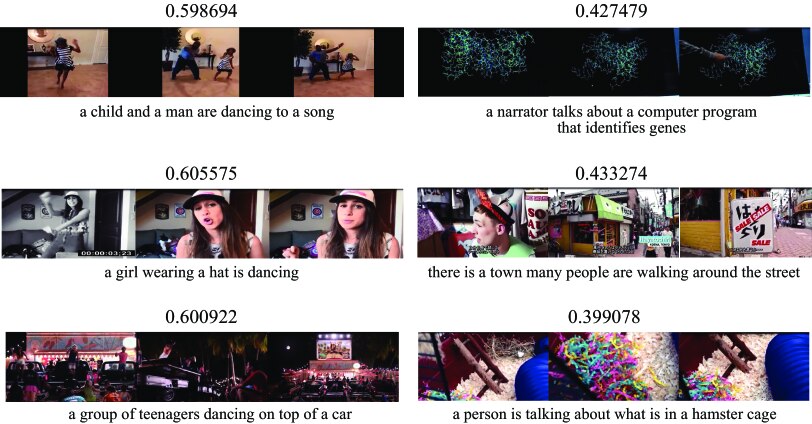Click the score 0.600922 label
Viewport: 812px width, 424px height.
pyautogui.click(x=201, y=316)
